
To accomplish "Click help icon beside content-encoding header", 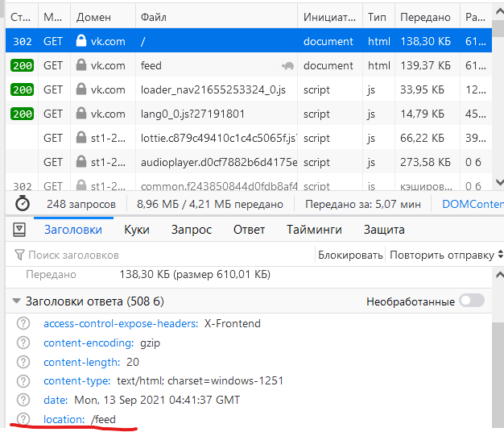I will pos(24,343).
